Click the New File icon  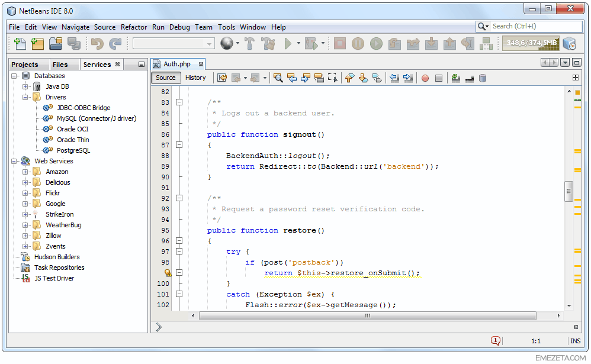pyautogui.click(x=20, y=44)
